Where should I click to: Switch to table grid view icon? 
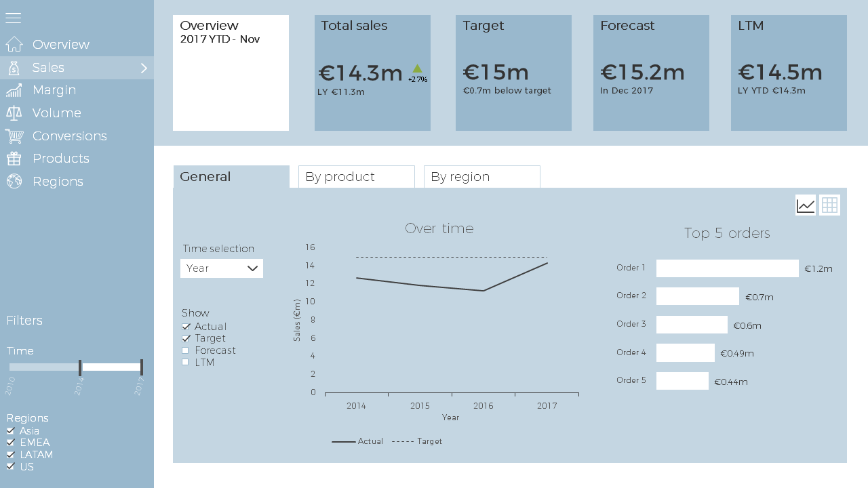pos(829,205)
